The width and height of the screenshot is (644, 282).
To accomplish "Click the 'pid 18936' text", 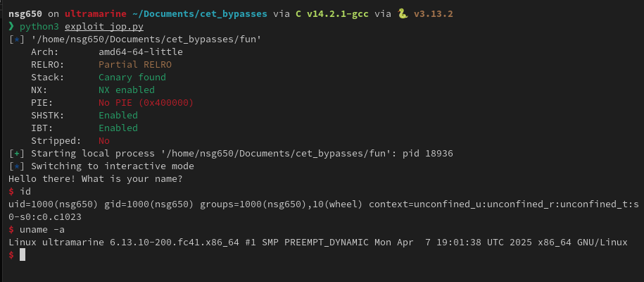I will [427, 154].
